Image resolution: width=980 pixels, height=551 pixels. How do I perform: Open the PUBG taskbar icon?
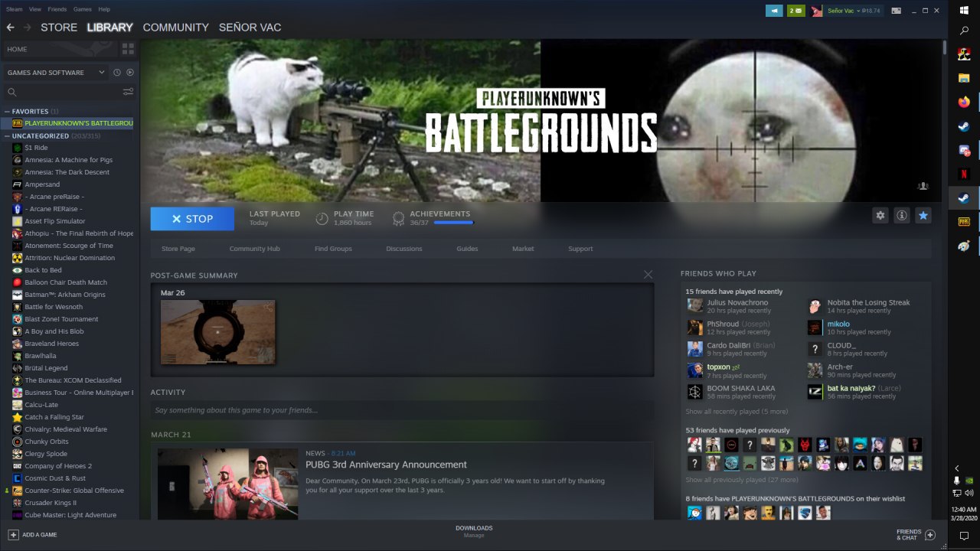(964, 221)
